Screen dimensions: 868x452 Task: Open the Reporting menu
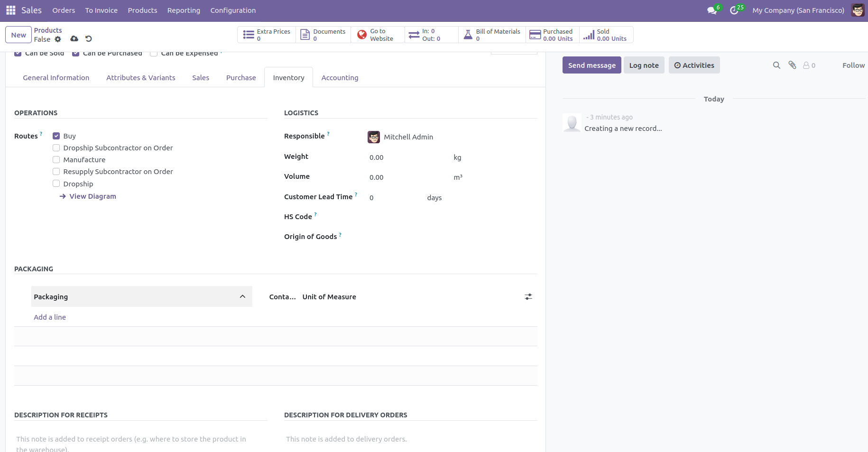click(184, 10)
